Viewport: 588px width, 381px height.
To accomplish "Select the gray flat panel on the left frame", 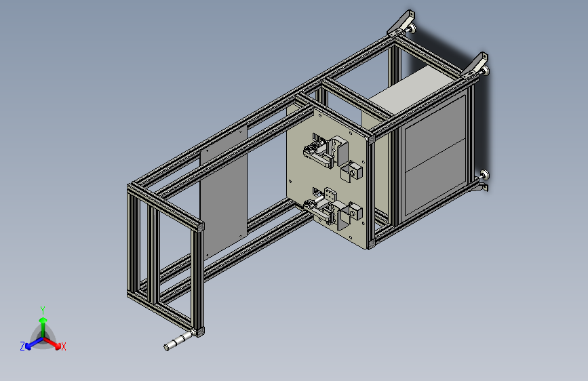I will [x=224, y=194].
